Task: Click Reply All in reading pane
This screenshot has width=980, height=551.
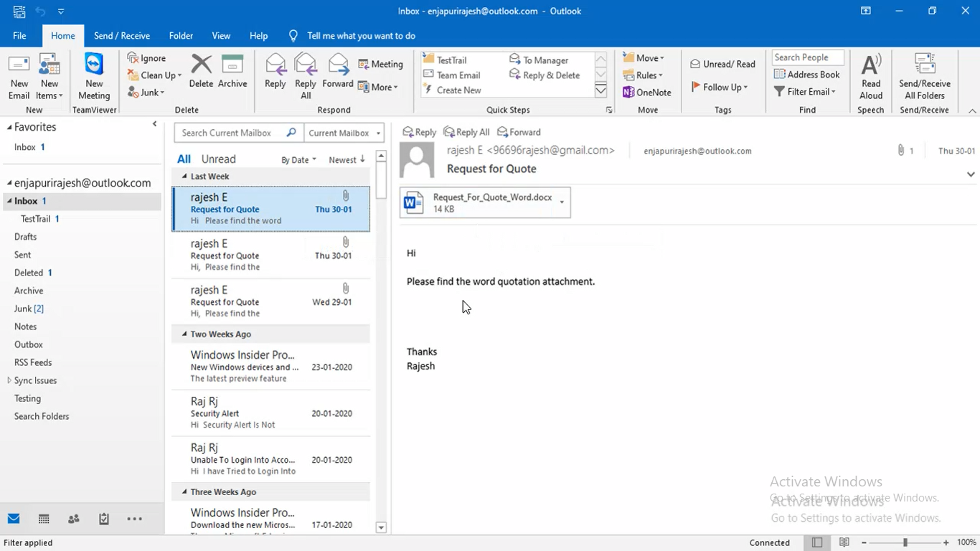Action: 466,132
